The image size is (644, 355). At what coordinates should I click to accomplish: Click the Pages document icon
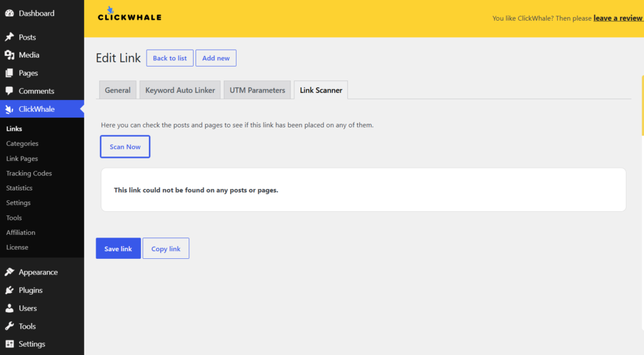(9, 73)
